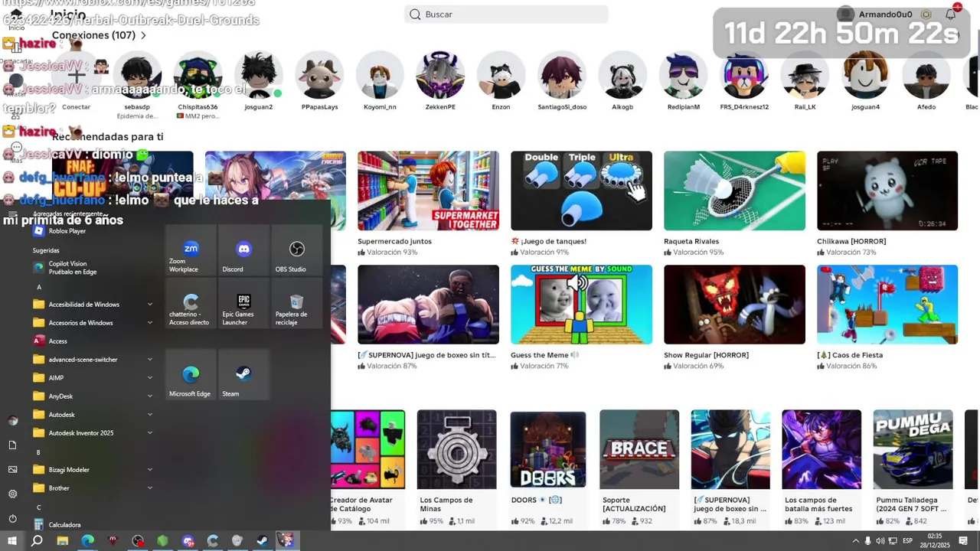Open the Caos de Fiesta game thumbnail
The width and height of the screenshot is (980, 551).
click(887, 305)
